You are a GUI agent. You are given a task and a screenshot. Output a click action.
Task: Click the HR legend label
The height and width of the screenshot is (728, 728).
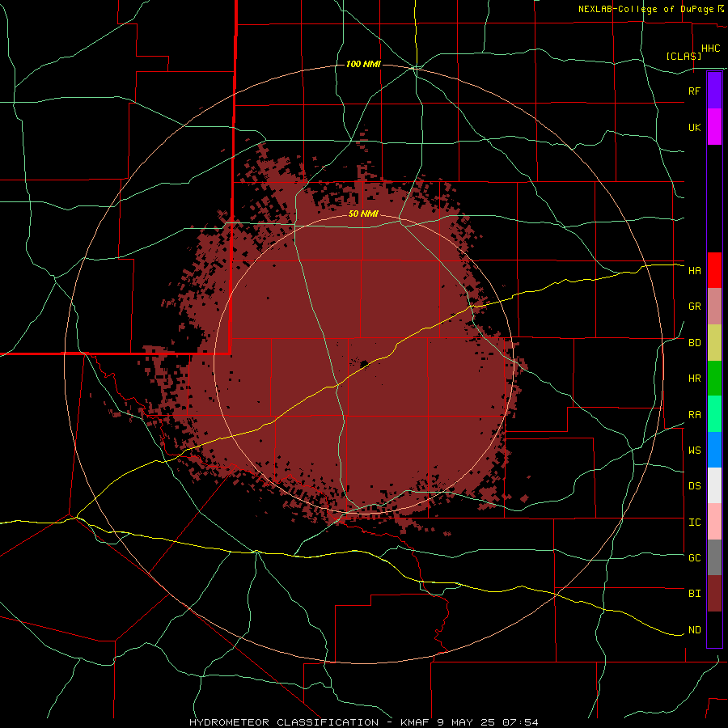point(694,379)
